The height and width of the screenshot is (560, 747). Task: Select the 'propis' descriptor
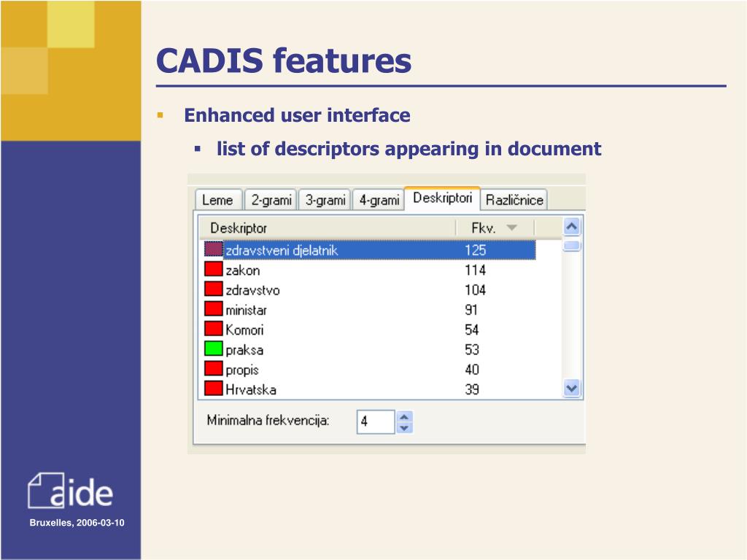242,370
